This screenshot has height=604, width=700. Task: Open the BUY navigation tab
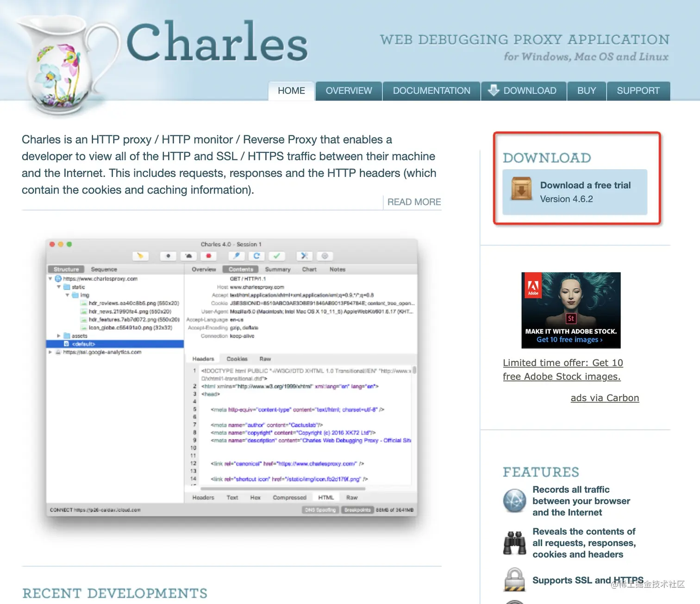587,91
